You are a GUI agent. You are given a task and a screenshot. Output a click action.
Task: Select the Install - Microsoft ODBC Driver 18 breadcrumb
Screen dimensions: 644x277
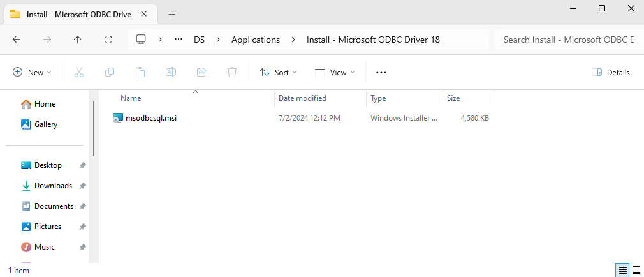374,40
